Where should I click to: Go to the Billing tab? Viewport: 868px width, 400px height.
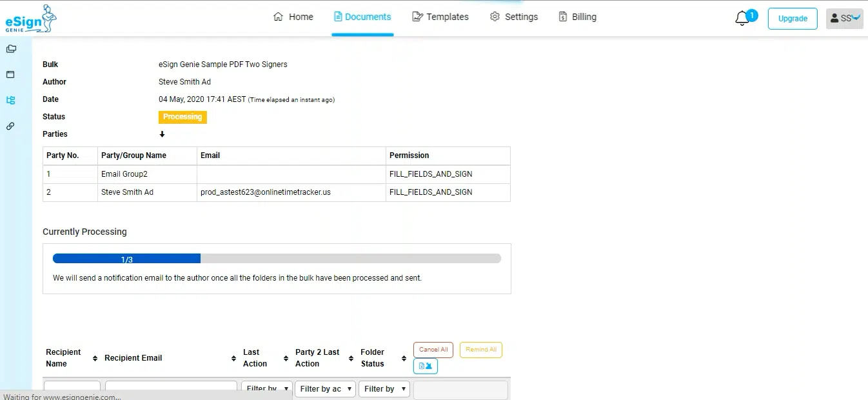pos(577,17)
